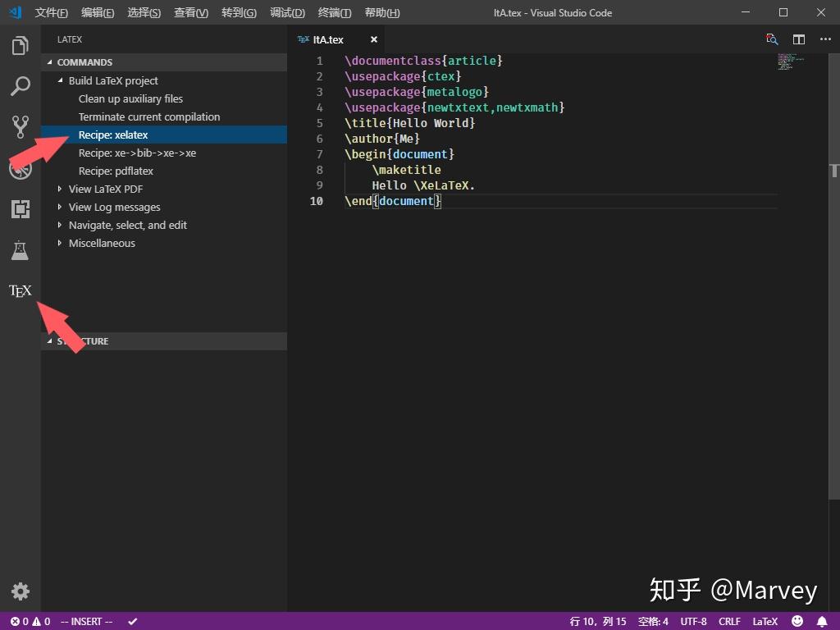Open the Test beaker icon view
This screenshot has height=630, width=840.
point(20,250)
